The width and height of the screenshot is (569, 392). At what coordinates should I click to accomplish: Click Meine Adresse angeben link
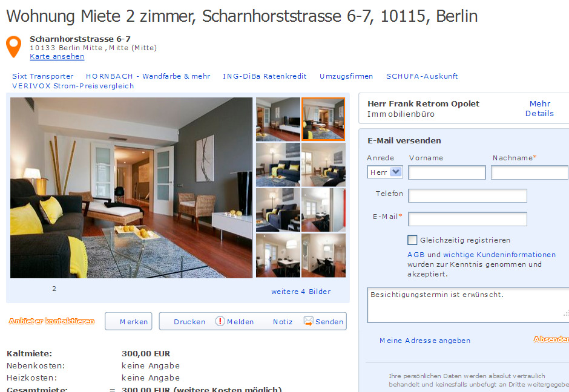[x=425, y=341]
